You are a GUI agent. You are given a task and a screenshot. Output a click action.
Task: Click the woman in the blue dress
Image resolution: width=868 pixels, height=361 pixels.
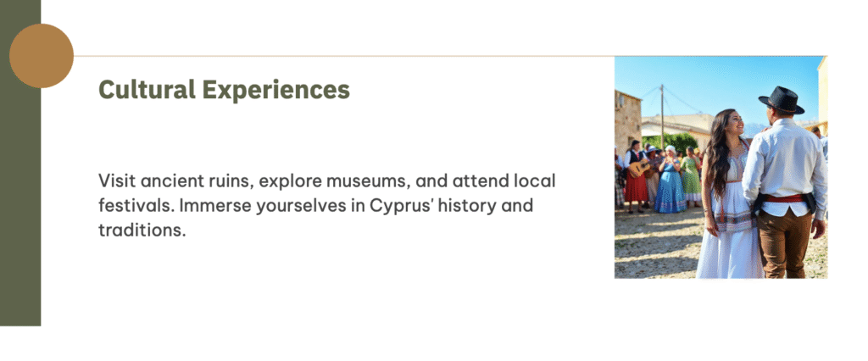pos(670,184)
